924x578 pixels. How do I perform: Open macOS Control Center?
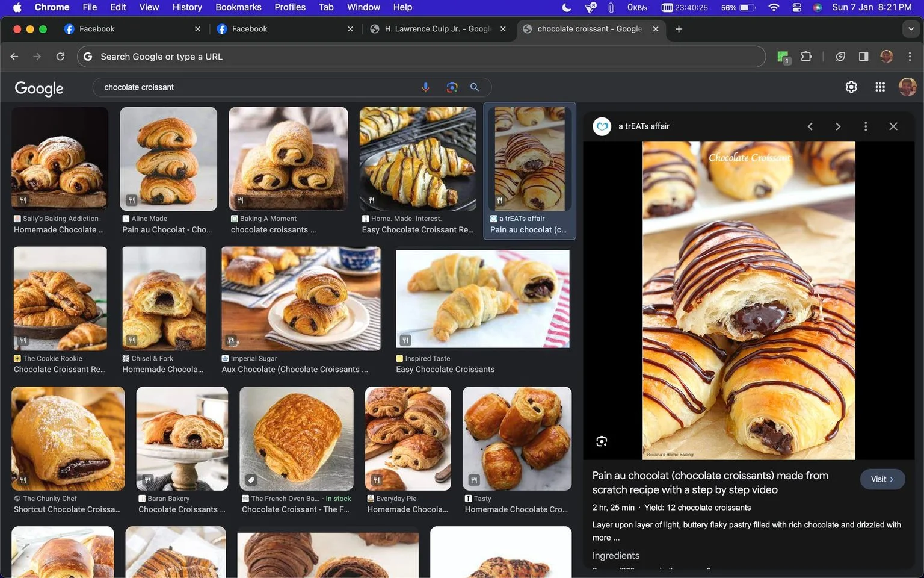[796, 7]
